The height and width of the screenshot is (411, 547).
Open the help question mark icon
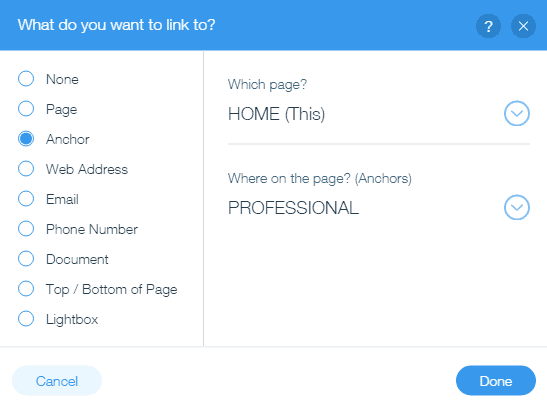click(x=488, y=26)
